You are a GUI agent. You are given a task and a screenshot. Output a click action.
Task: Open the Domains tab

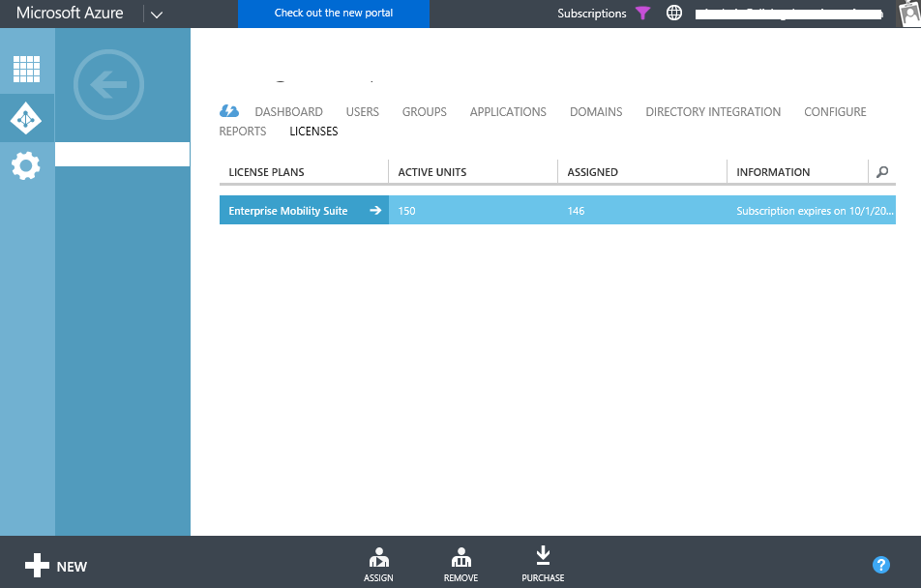(596, 111)
